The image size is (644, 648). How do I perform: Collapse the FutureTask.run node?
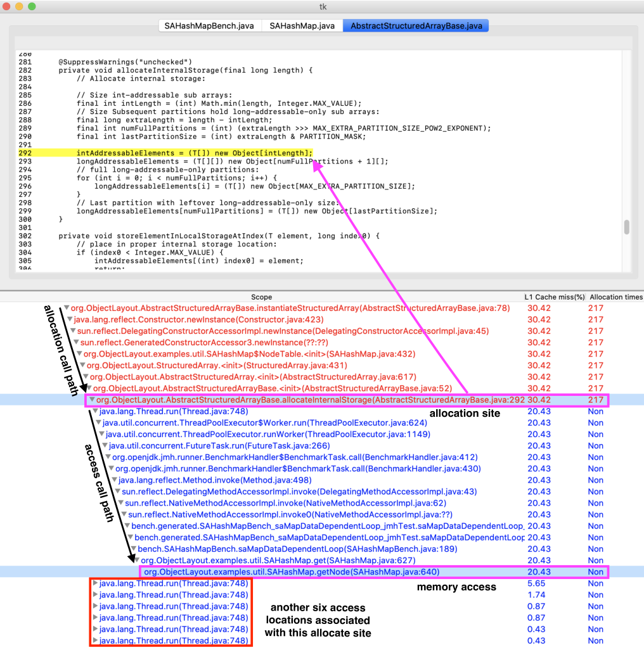[x=105, y=445]
